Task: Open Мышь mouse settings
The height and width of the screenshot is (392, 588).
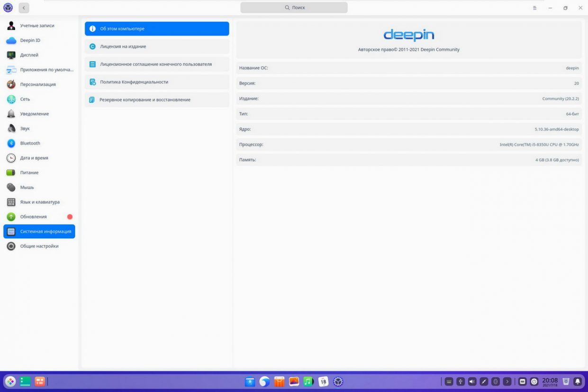Action: (27, 187)
